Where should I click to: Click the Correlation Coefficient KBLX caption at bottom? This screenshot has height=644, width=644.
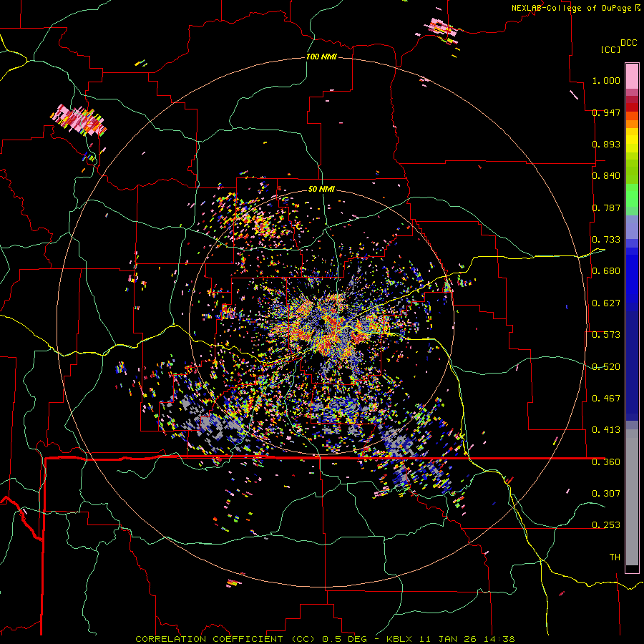(x=325, y=639)
